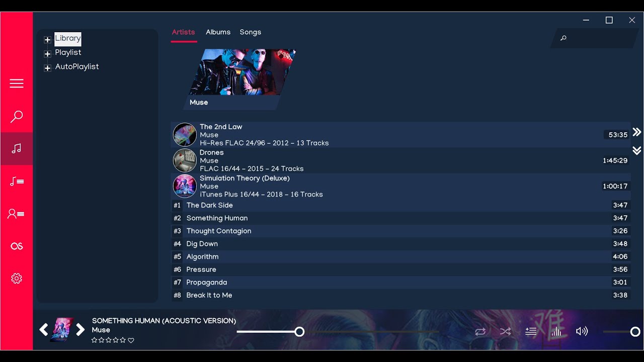Select the AutoPlaylist tree item
This screenshot has height=362, width=644.
77,66
